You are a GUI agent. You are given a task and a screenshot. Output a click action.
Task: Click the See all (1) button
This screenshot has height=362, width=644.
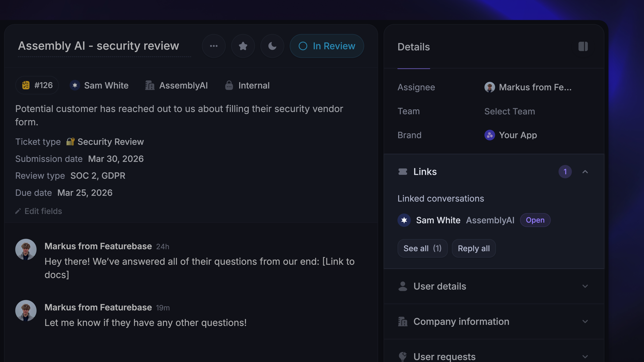(x=422, y=248)
